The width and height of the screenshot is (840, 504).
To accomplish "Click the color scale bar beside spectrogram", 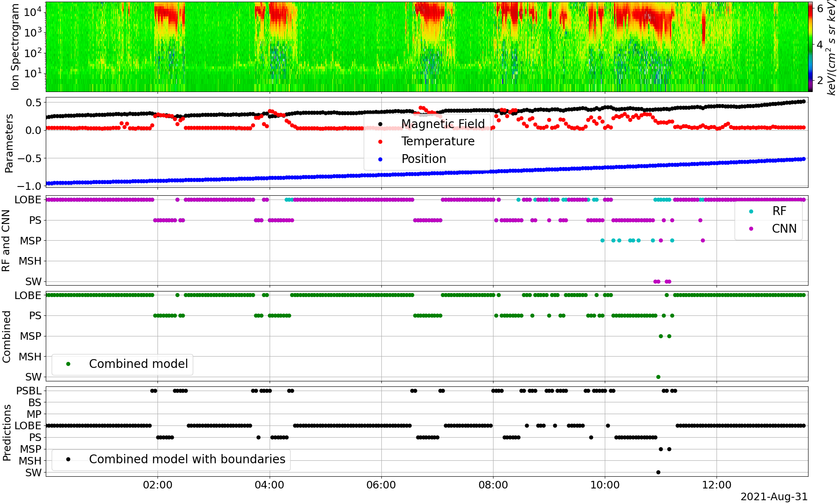I will [810, 46].
